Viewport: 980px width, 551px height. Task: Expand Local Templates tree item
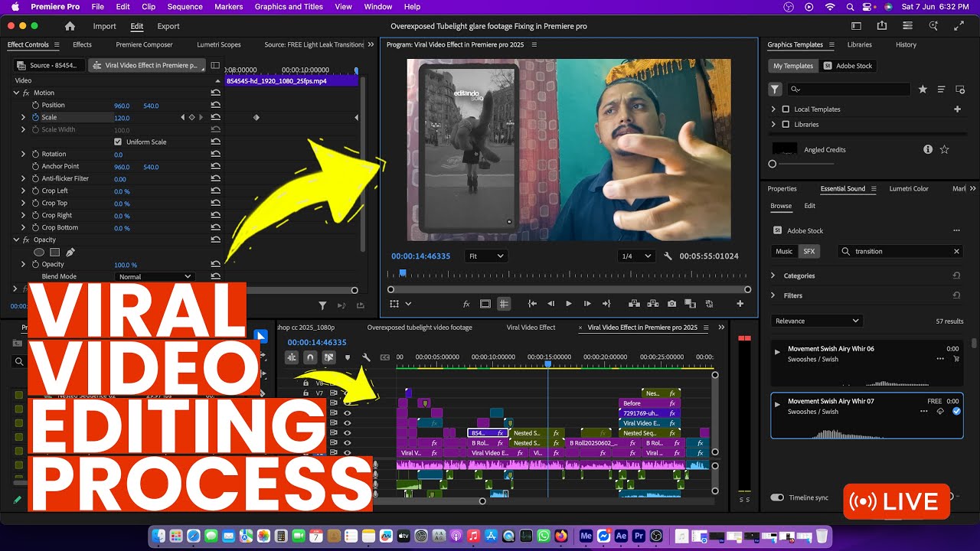(x=773, y=109)
